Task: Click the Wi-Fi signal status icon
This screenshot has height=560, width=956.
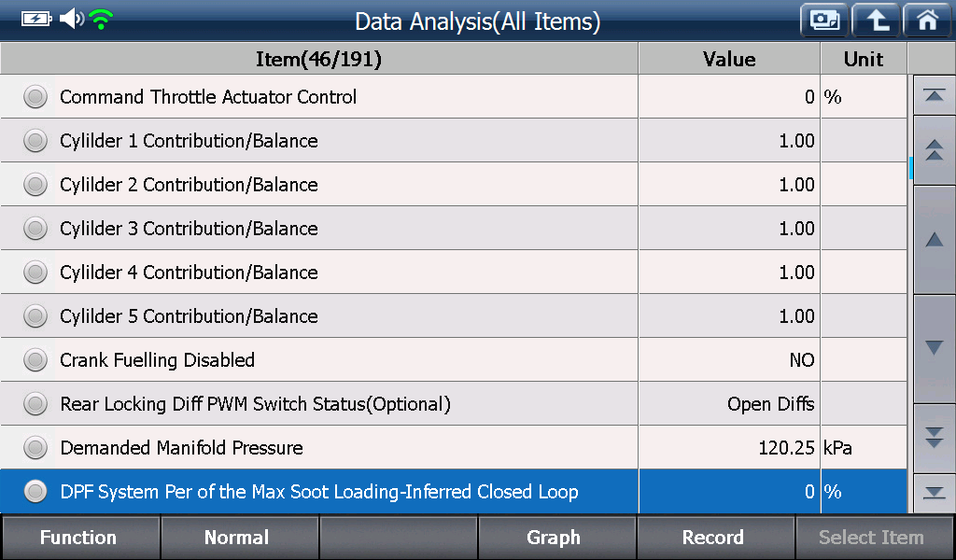Action: [x=101, y=20]
